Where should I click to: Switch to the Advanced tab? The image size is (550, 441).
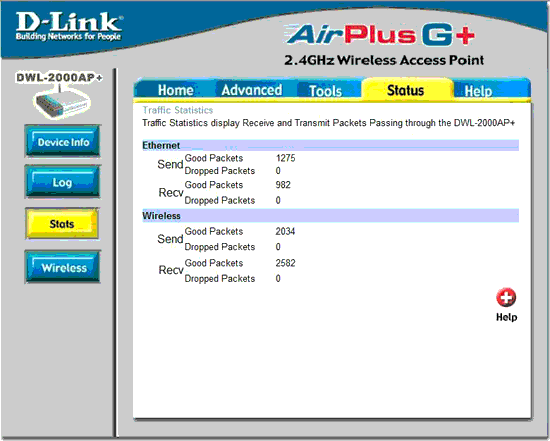(251, 90)
